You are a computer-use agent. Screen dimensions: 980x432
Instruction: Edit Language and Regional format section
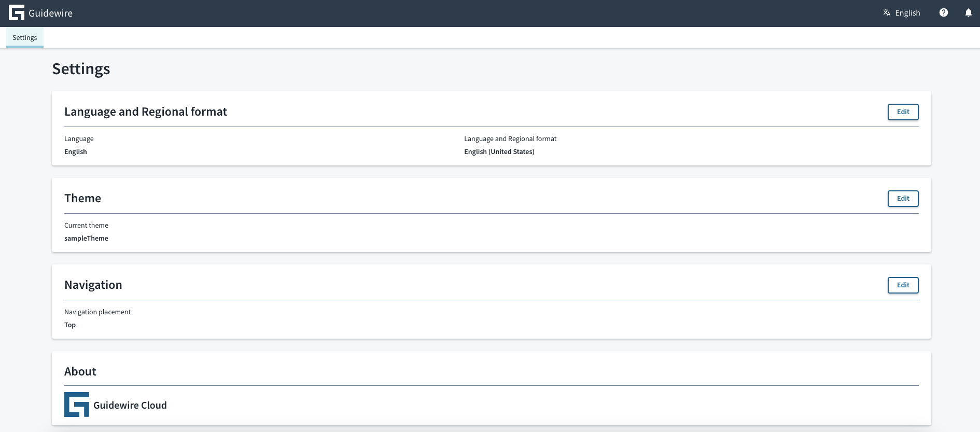click(x=903, y=112)
